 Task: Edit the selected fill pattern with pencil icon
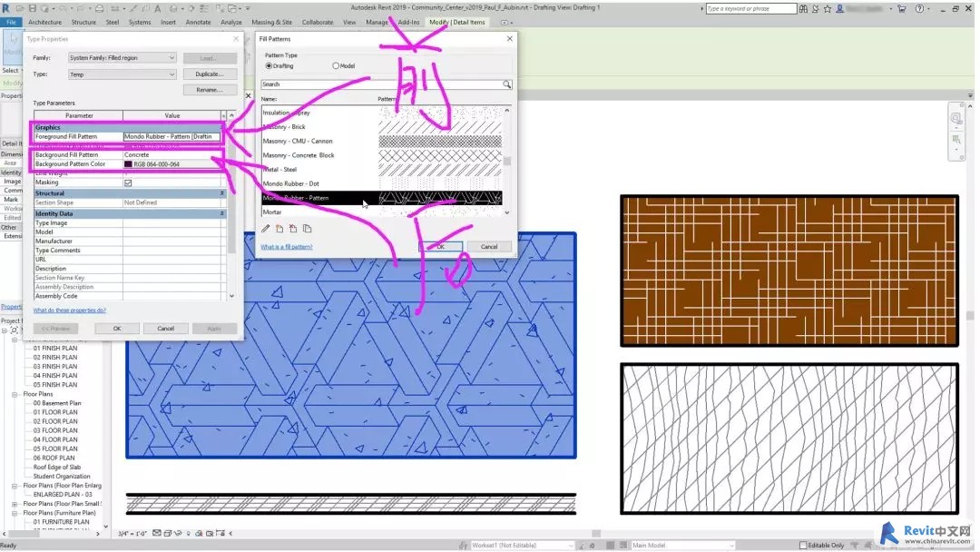(266, 229)
